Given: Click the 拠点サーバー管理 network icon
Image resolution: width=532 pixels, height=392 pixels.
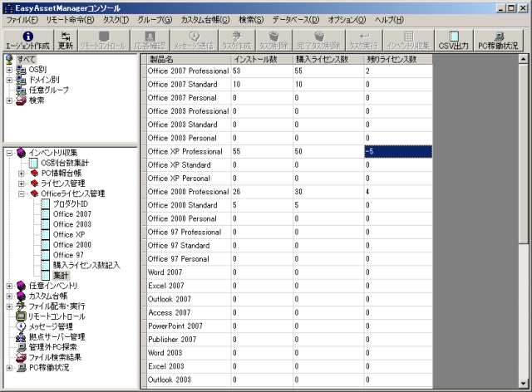Looking at the screenshot, I should tap(21, 337).
